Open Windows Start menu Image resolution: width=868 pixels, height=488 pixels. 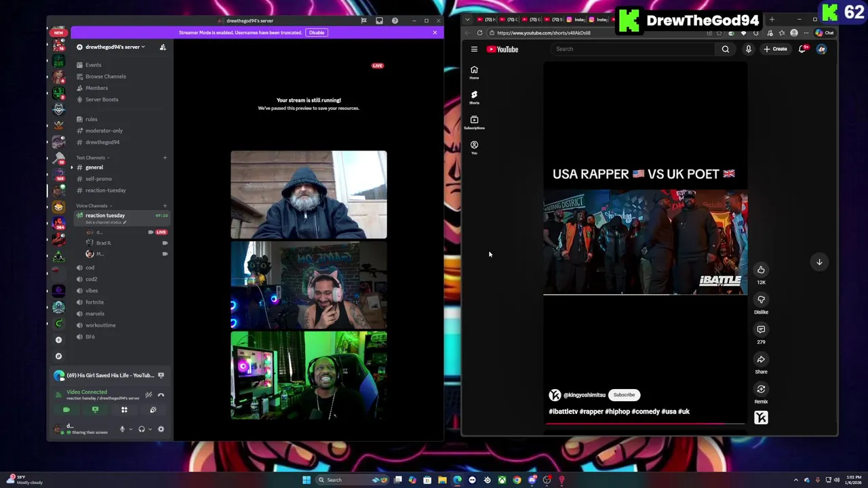point(307,480)
